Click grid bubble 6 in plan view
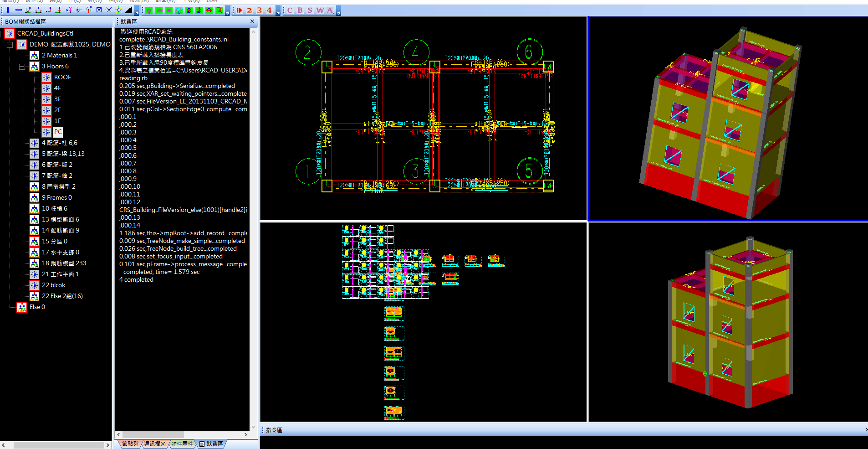868x449 pixels. click(x=530, y=52)
